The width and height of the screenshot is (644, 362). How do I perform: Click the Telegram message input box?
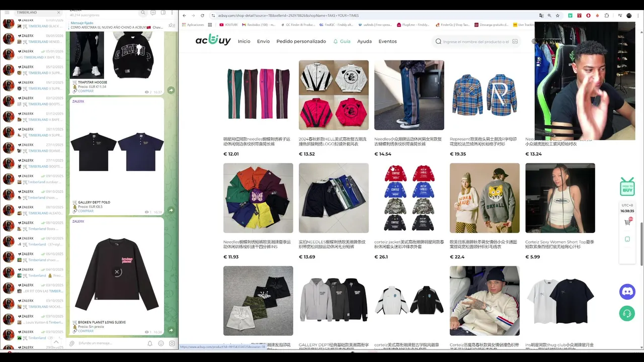coord(111,343)
